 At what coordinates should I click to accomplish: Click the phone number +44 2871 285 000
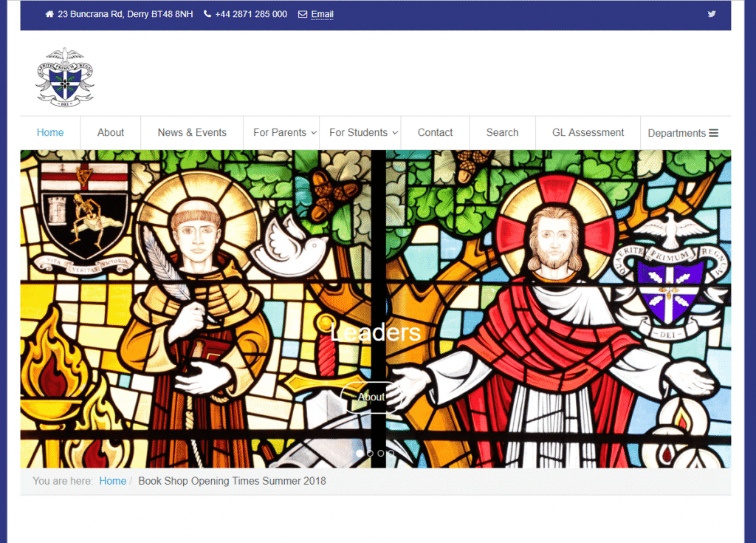point(251,15)
